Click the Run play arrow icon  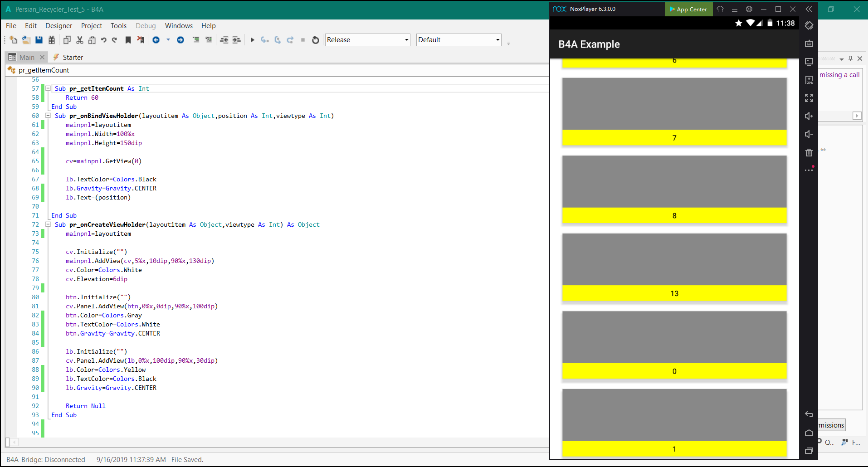point(253,40)
